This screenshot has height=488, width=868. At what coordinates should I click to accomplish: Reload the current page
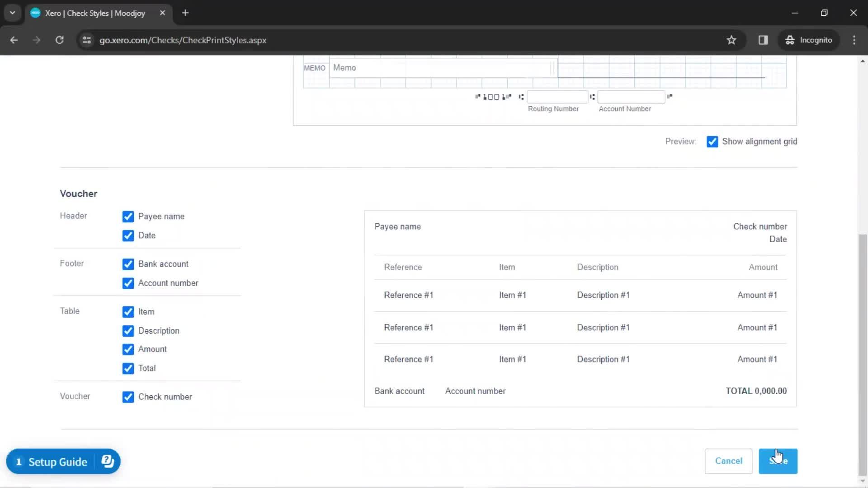(59, 40)
